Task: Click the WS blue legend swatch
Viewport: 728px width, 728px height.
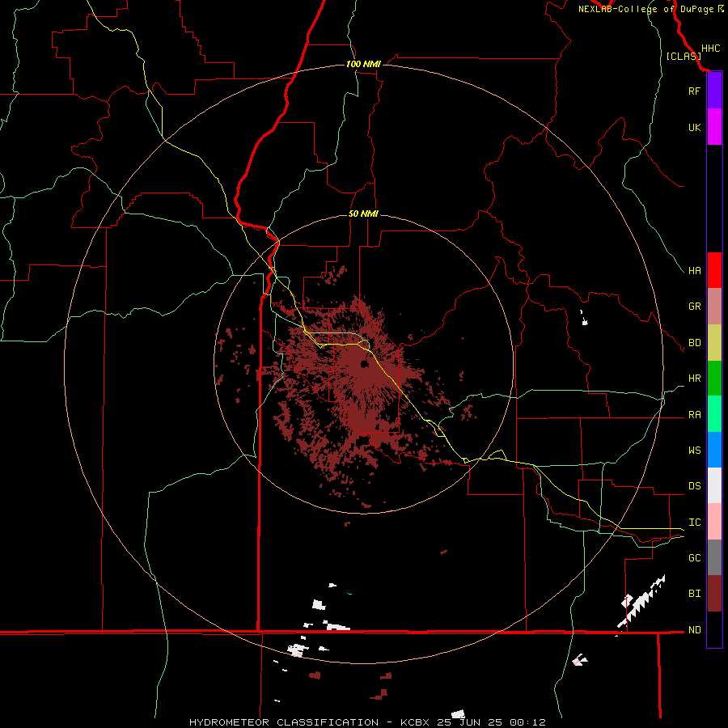Action: pos(714,450)
